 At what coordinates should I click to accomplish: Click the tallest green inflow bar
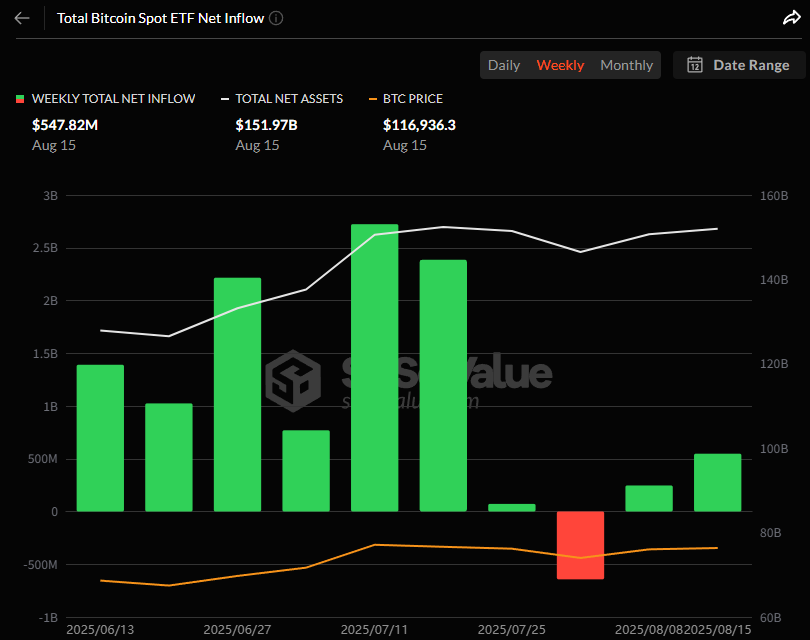(x=374, y=367)
